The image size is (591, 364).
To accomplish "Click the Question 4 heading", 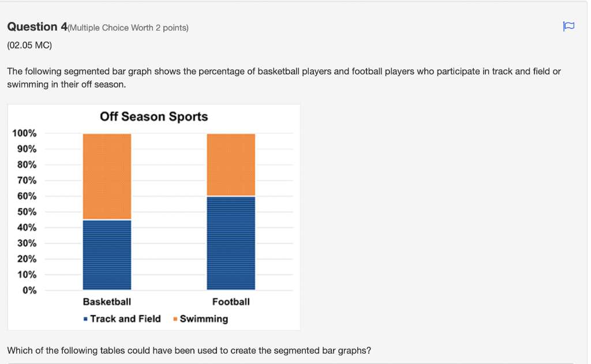I will (38, 27).
